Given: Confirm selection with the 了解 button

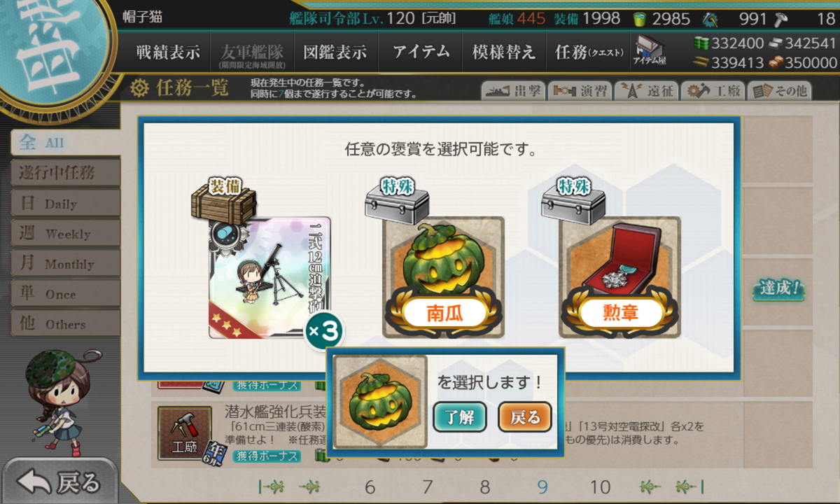Looking at the screenshot, I should coord(460,418).
